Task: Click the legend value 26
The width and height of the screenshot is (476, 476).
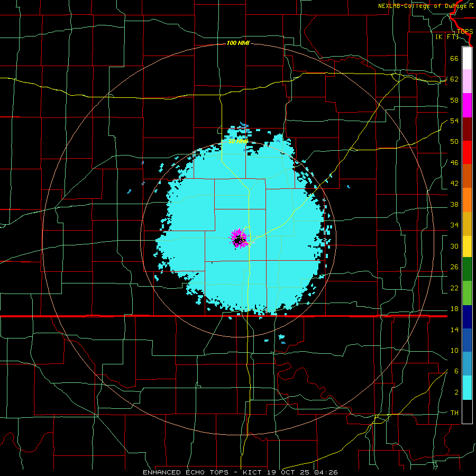Action: point(454,267)
